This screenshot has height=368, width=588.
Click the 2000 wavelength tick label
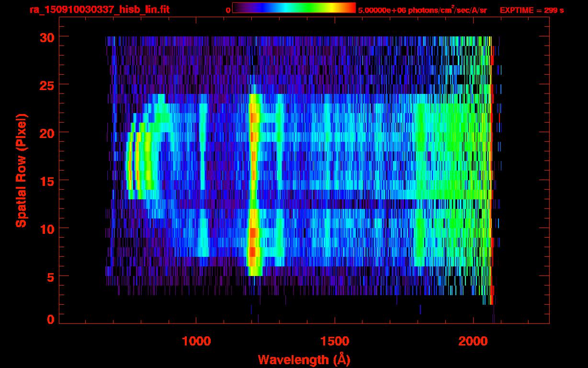(x=473, y=341)
